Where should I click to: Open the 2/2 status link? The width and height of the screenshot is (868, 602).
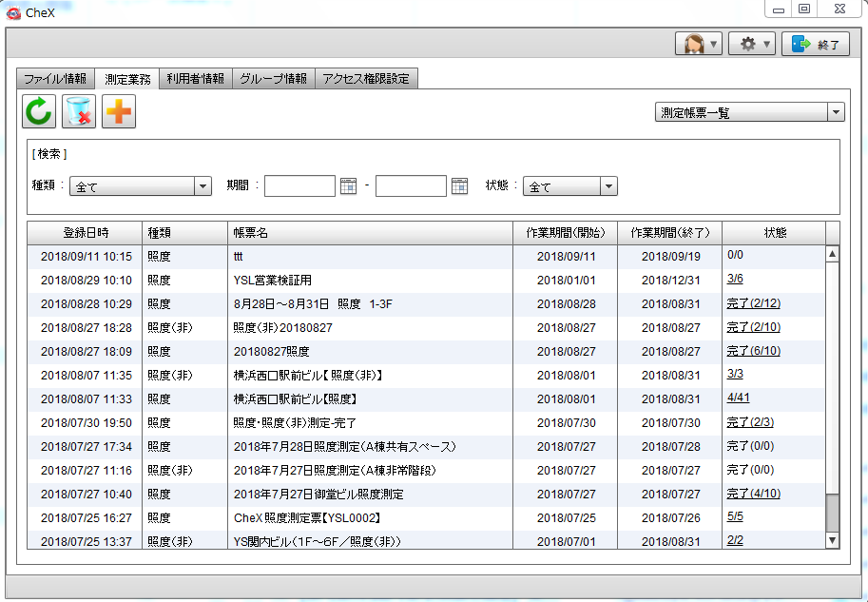click(x=735, y=540)
